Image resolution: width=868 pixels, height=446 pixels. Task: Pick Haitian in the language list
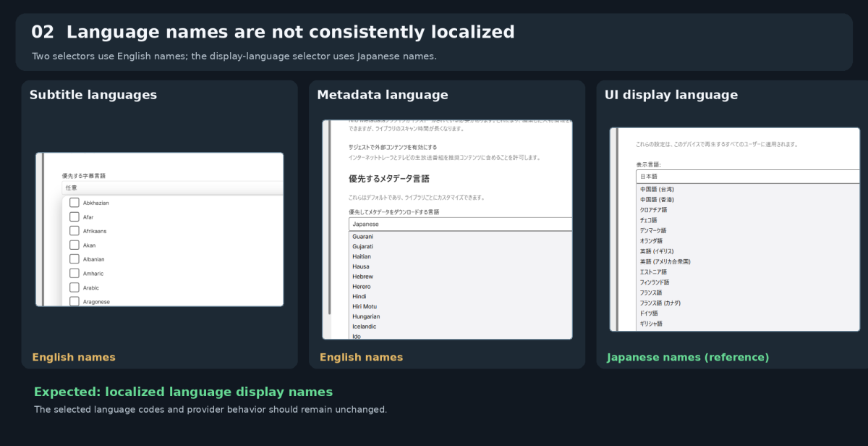tap(460, 256)
